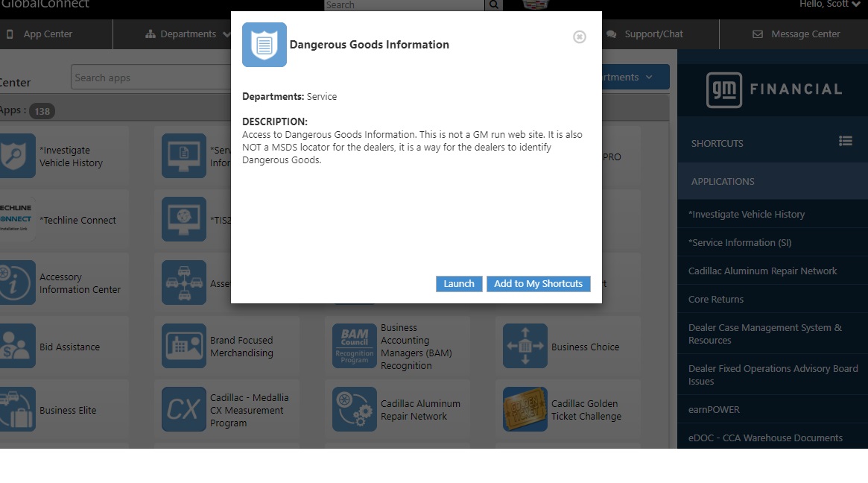
Task: Open Dealer Fixed Operations Advisory Board Issues
Action: click(773, 375)
